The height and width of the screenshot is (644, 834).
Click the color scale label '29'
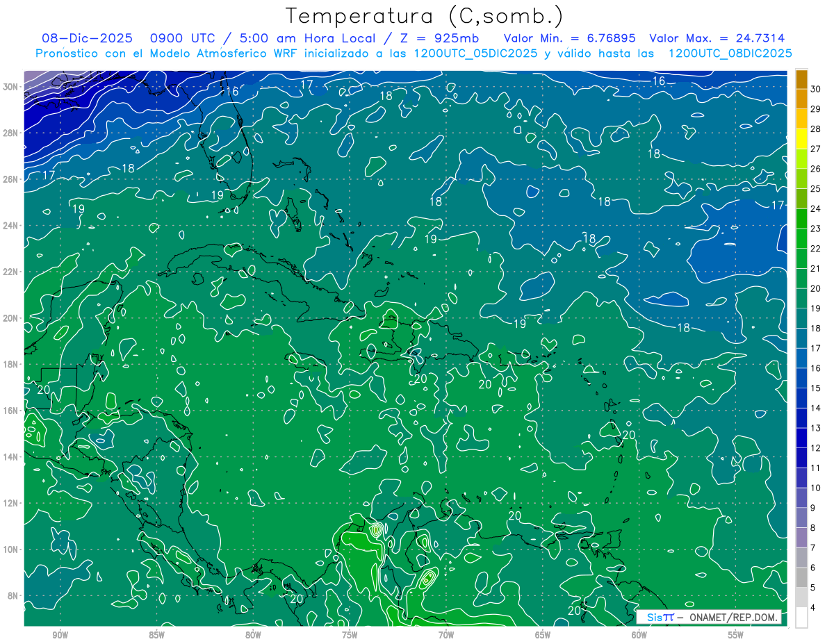(x=816, y=109)
